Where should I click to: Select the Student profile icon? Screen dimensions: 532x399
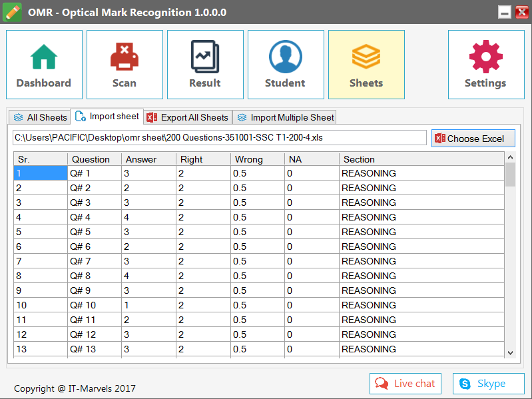[286, 57]
